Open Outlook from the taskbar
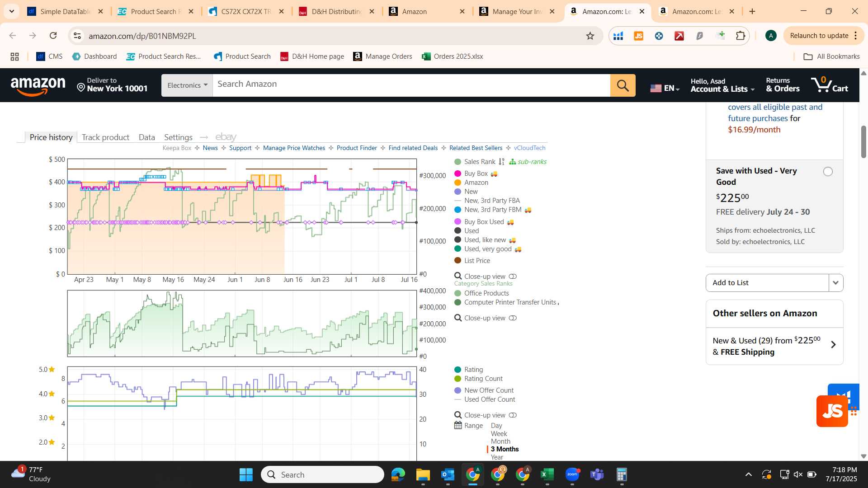Image resolution: width=868 pixels, height=488 pixels. [448, 474]
